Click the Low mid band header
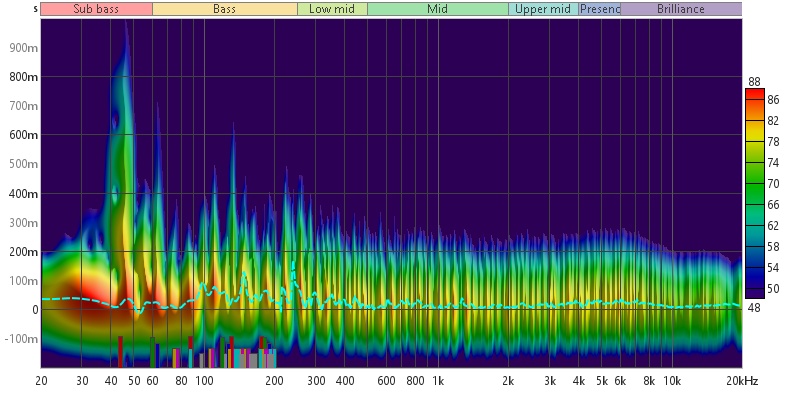This screenshot has height=393, width=800. point(332,9)
